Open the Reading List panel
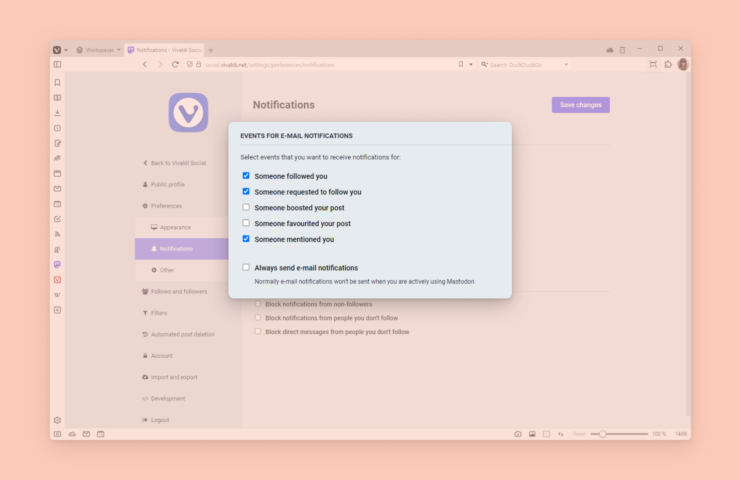The width and height of the screenshot is (740, 480). tap(57, 98)
